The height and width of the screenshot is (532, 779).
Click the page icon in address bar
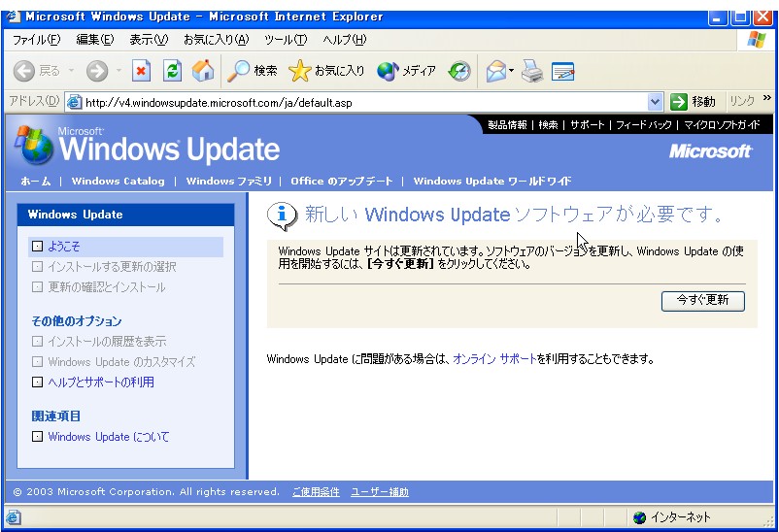pos(74,102)
